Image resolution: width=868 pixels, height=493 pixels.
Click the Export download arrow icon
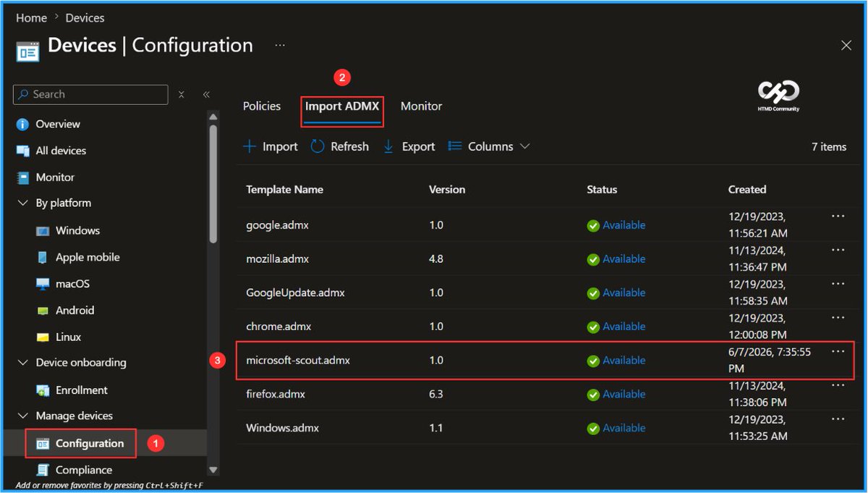pyautogui.click(x=388, y=146)
